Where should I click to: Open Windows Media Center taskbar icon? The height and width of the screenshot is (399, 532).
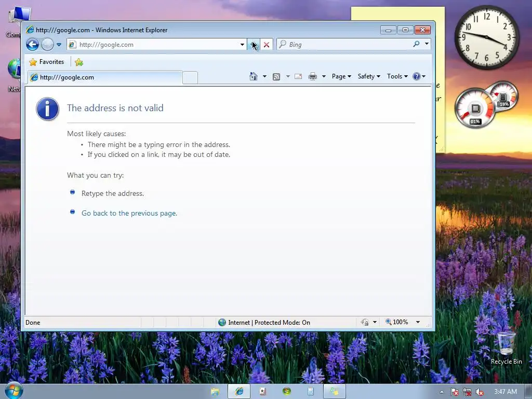coord(287,392)
